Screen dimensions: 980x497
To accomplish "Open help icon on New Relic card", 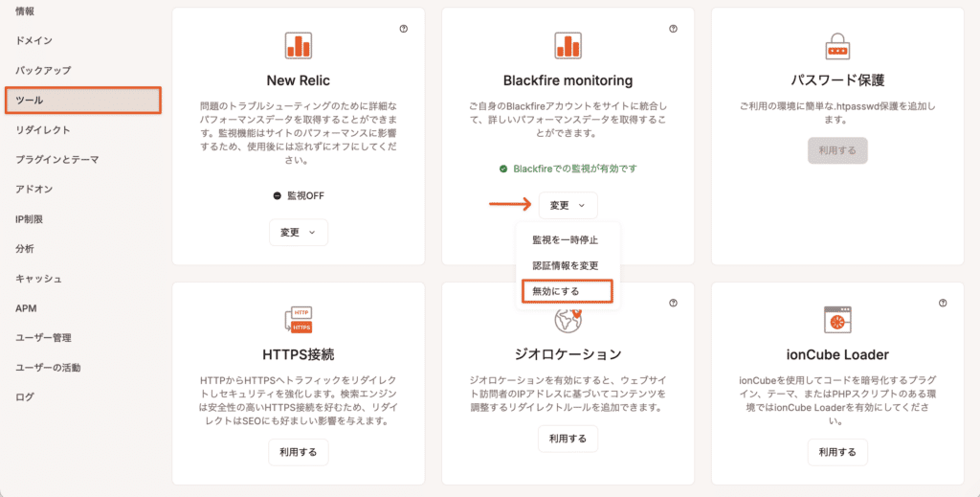I will pyautogui.click(x=404, y=30).
